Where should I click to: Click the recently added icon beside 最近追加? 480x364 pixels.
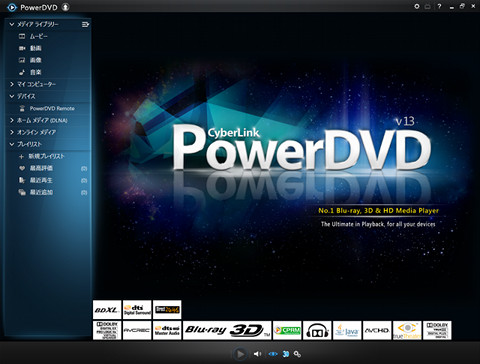22,192
